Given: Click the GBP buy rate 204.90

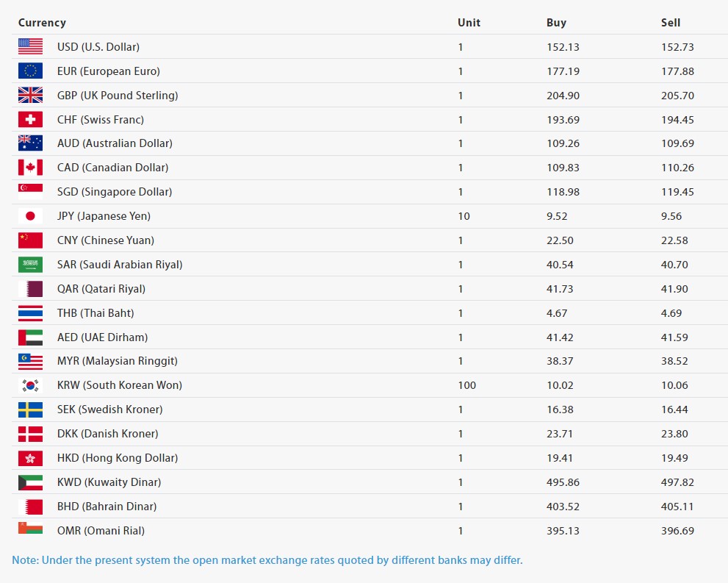Looking at the screenshot, I should tap(563, 96).
